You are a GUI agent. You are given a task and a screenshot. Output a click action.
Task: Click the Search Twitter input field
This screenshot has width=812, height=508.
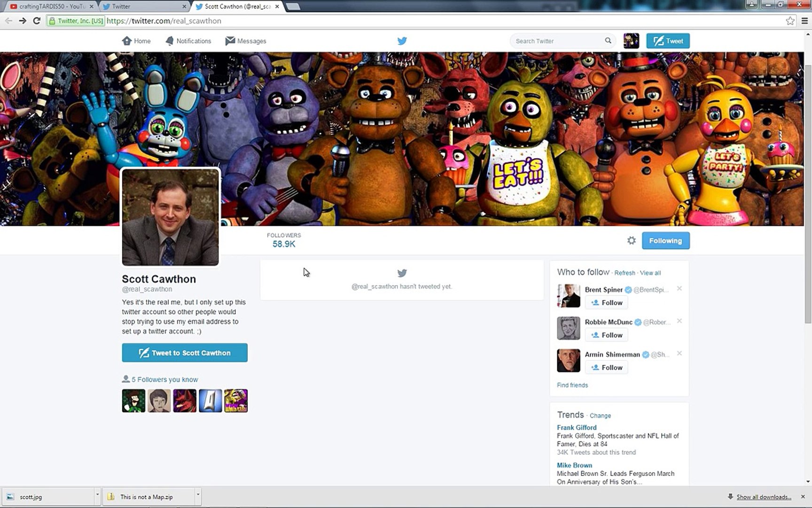tap(557, 41)
